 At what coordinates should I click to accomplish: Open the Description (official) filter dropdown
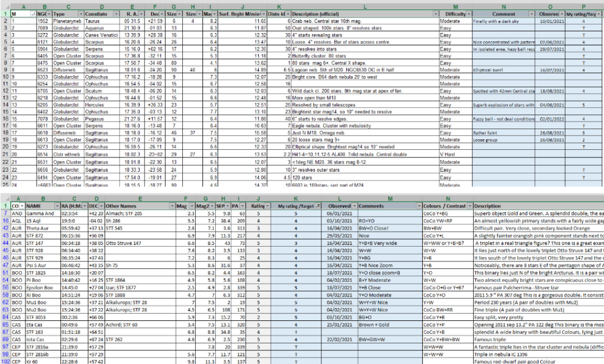click(x=436, y=14)
